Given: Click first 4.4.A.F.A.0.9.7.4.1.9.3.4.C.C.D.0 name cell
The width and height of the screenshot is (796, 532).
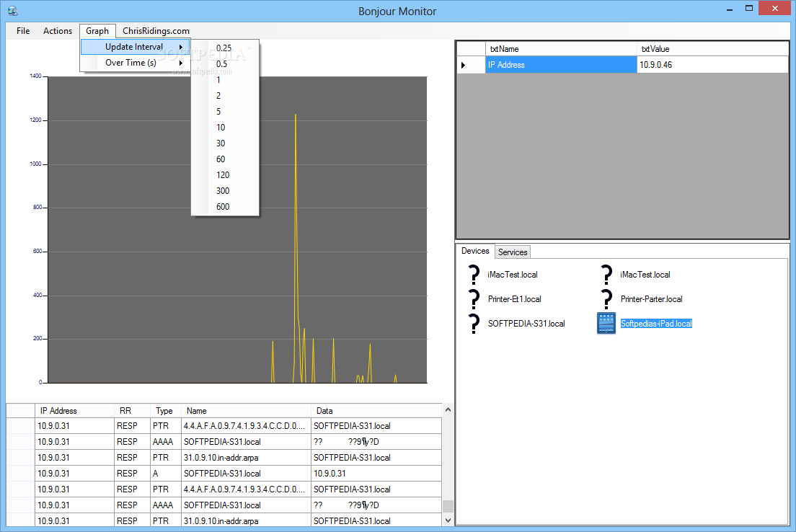Looking at the screenshot, I should (246, 426).
